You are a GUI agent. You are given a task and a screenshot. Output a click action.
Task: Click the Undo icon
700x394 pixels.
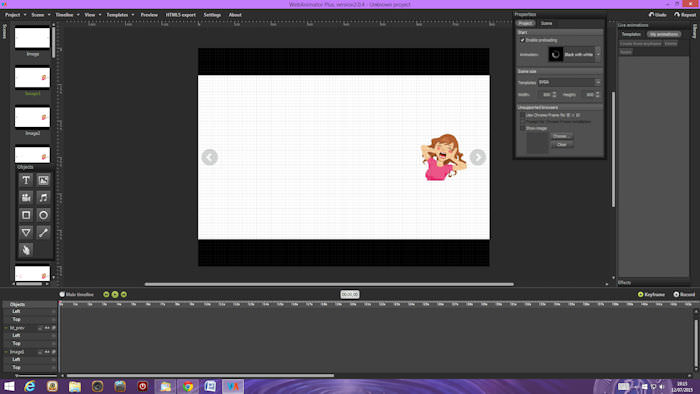651,15
